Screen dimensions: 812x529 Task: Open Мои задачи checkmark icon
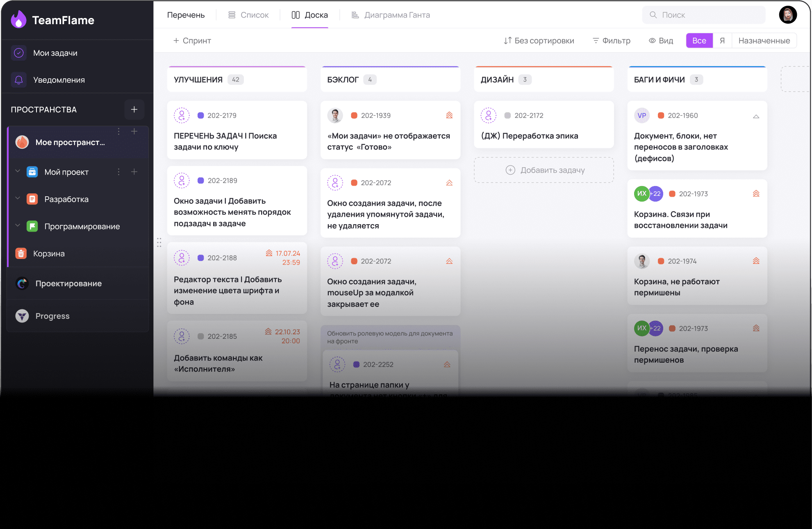click(19, 53)
